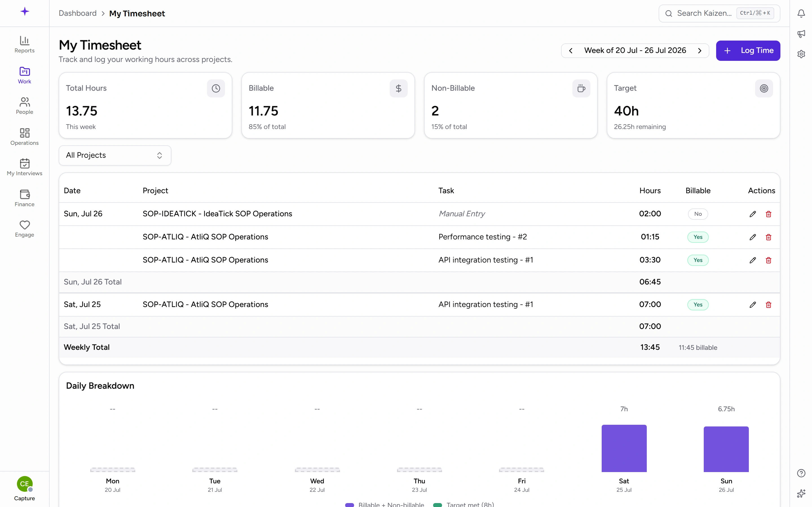The image size is (812, 507).
Task: Delete the Performance testing - #2 entry
Action: (768, 237)
